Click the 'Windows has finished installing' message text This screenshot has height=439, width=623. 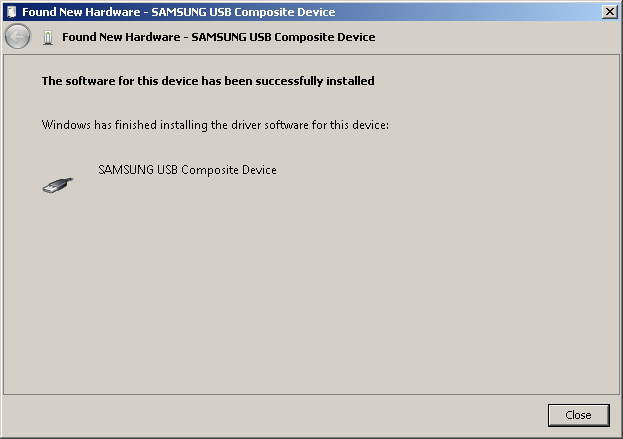[215, 125]
